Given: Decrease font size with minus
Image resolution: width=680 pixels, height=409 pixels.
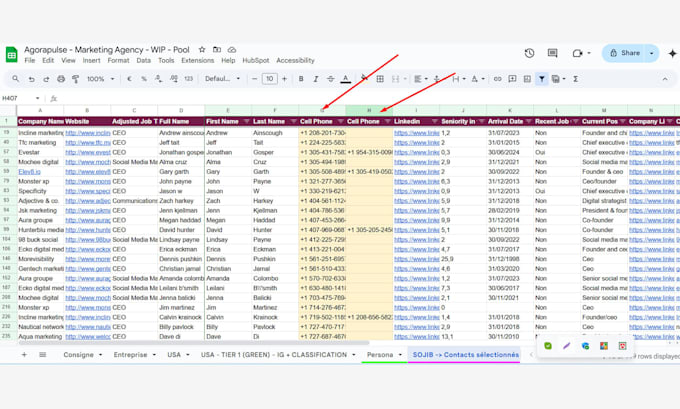Looking at the screenshot, I should (x=255, y=79).
